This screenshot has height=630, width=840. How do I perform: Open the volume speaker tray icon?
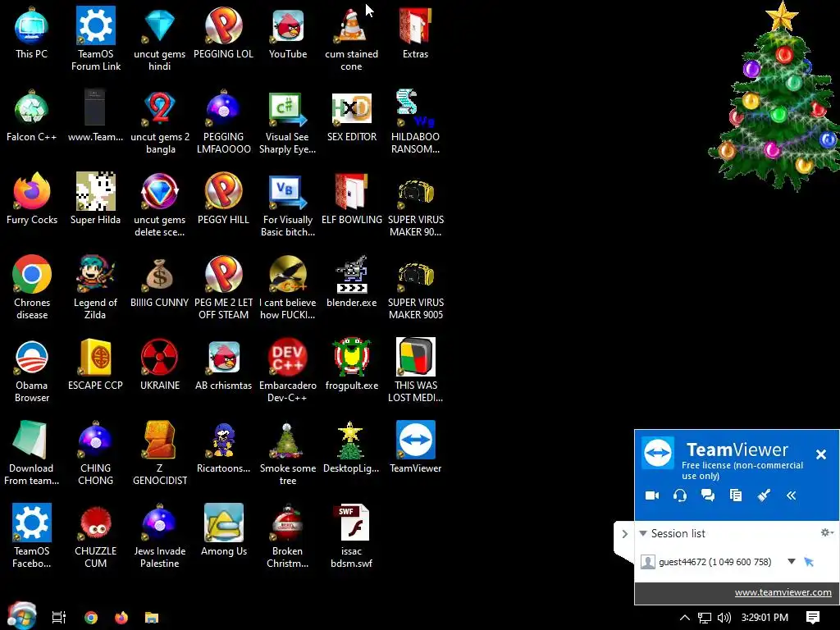[x=724, y=618]
